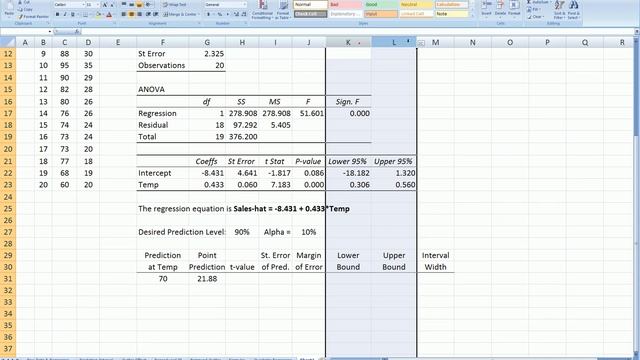Click the Paste button in Clipboard group
Screen dimensions: 640x360
pos(9,9)
